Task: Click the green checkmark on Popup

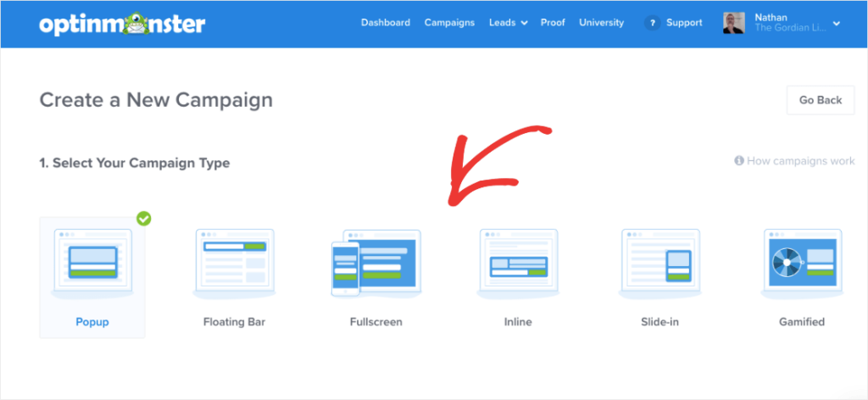Action: pos(144,219)
